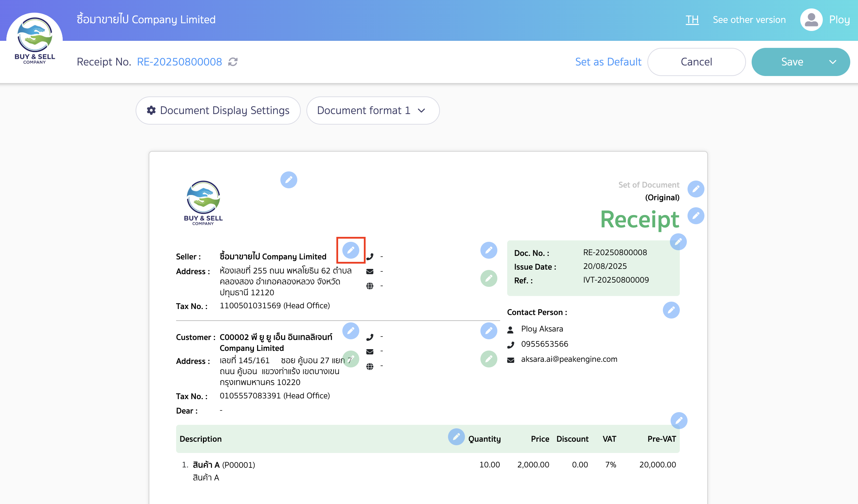The width and height of the screenshot is (858, 504).
Task: Open Document Display Settings
Action: pos(218,111)
